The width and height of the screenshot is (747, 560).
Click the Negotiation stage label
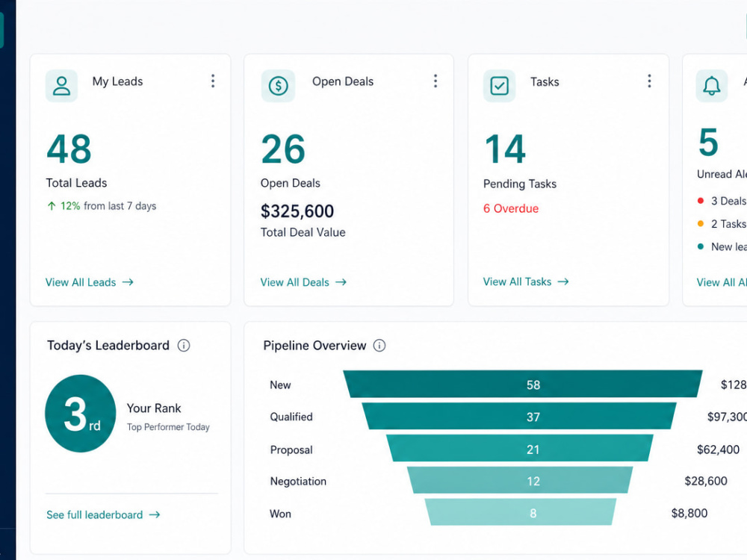pyautogui.click(x=298, y=482)
